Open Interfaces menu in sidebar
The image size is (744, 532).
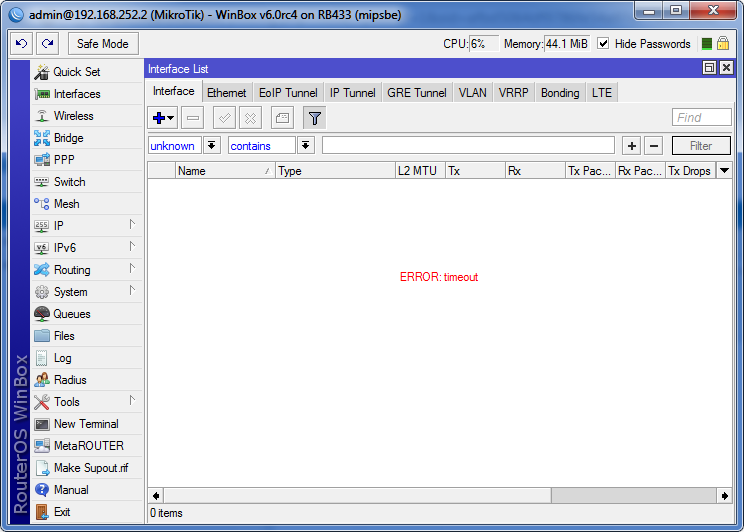point(87,94)
